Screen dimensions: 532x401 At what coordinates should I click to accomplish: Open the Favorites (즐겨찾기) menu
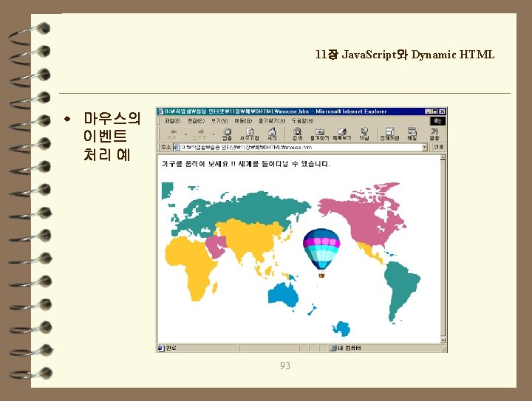(272, 120)
